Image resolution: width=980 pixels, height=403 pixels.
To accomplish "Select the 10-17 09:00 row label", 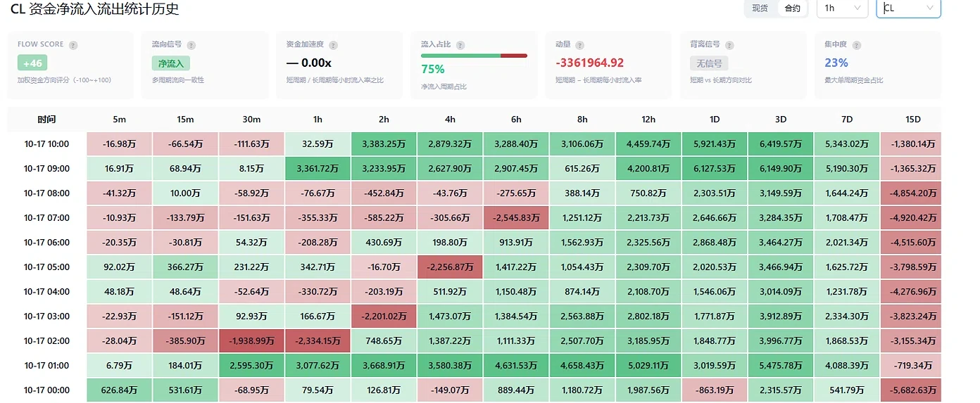I will [46, 169].
